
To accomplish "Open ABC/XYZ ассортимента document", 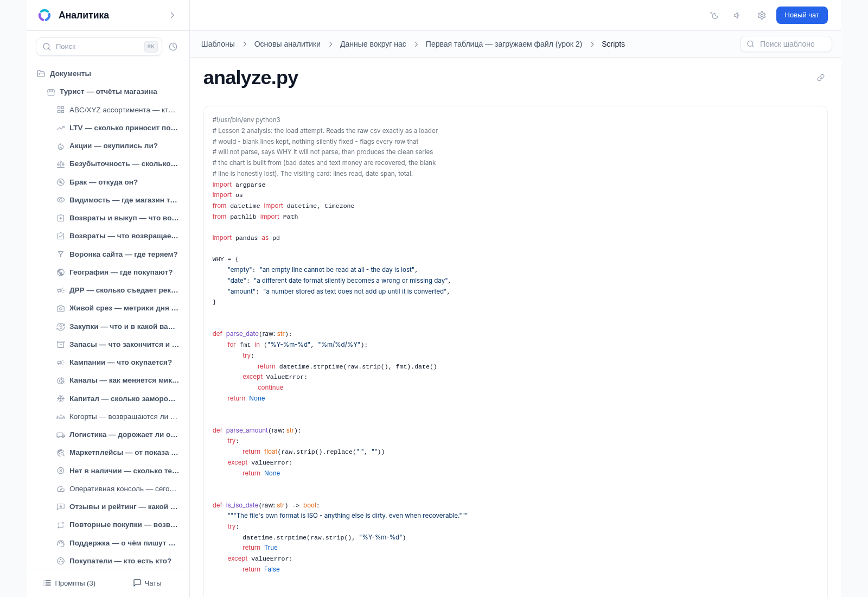I will (123, 110).
